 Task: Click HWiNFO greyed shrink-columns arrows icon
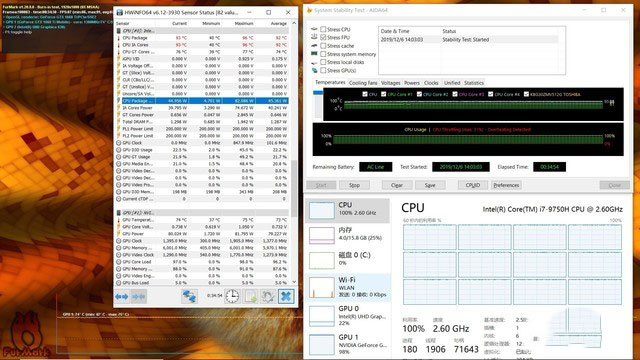point(139,296)
